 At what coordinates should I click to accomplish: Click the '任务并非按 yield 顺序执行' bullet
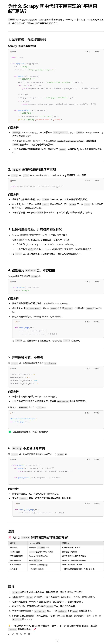pos(54,249)
